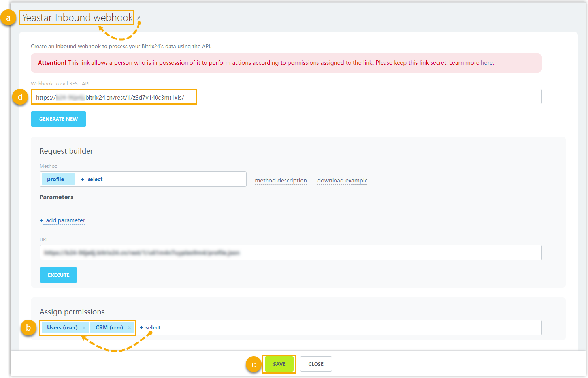Open the 'here' link in Attention notice
The height and width of the screenshot is (378, 588).
487,63
